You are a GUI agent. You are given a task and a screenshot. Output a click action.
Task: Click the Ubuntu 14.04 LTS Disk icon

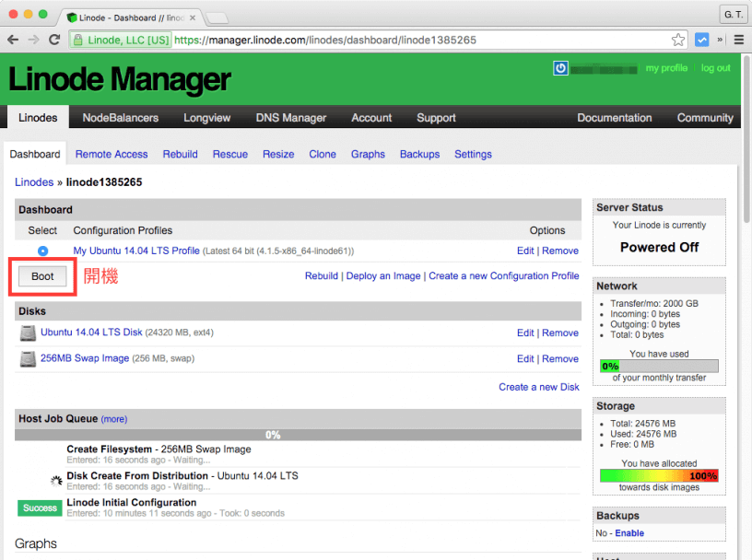coord(28,332)
